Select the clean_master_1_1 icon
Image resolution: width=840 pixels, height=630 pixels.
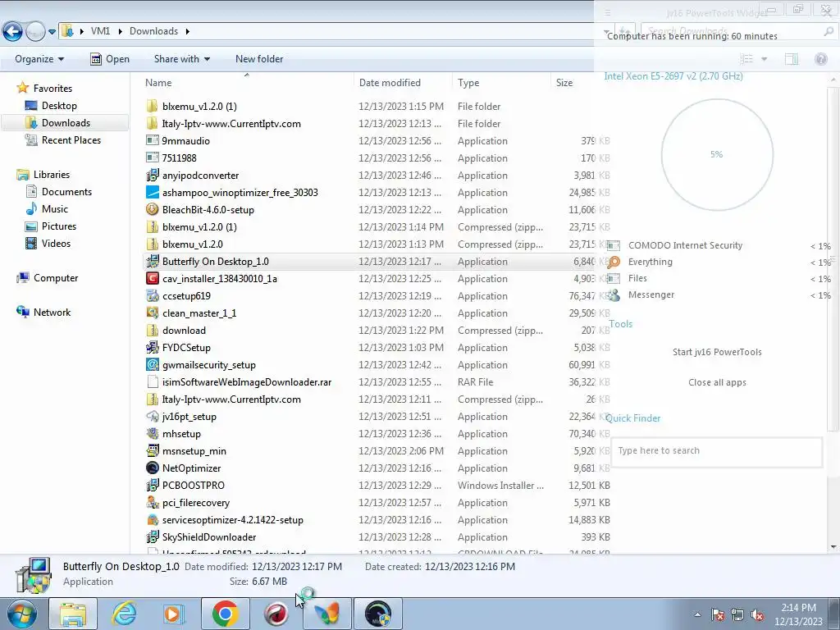tap(153, 313)
